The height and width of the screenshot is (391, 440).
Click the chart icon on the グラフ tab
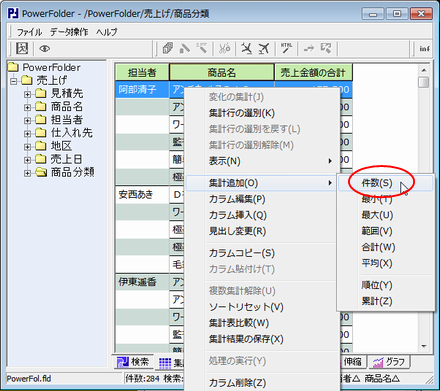point(378,362)
